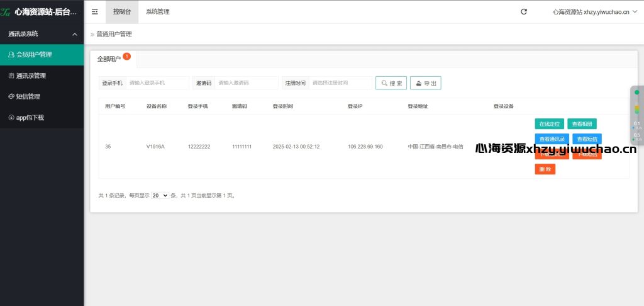644x306 pixels.
Task: Click the 导出 export button
Action: tap(426, 83)
